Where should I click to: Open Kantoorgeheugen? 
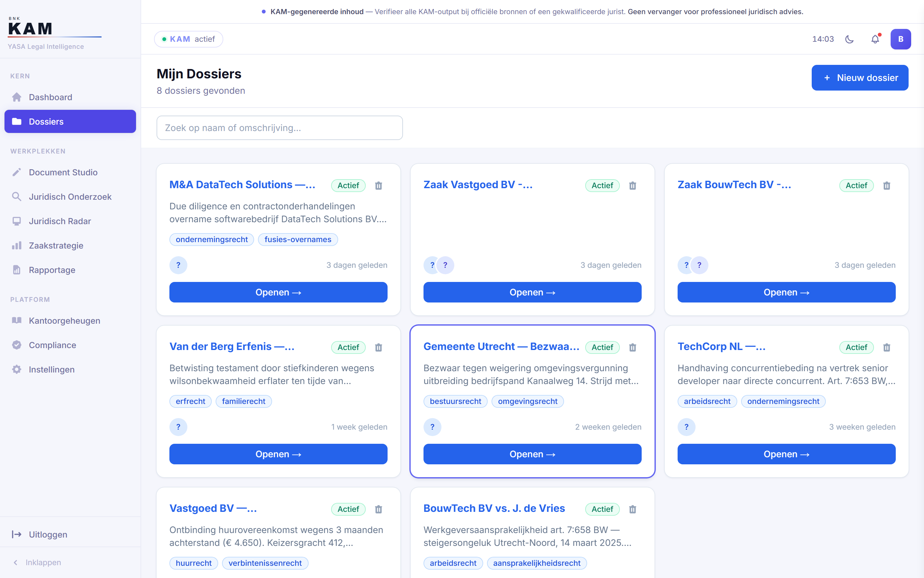(x=70, y=321)
